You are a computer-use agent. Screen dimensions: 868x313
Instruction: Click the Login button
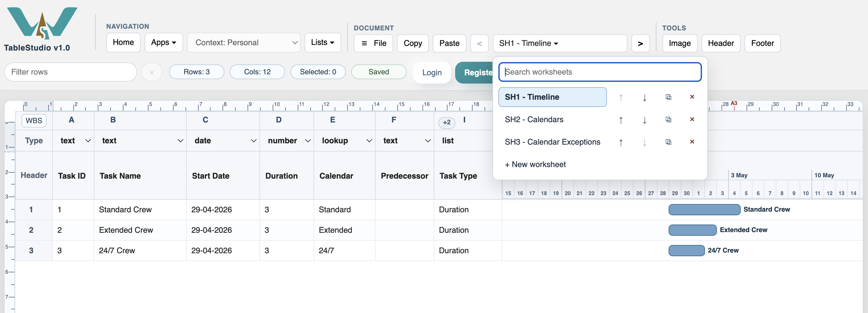point(432,73)
